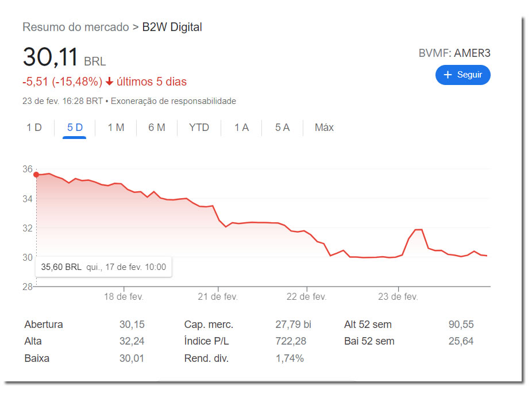The image size is (532, 394).
Task: Select the YTD range tab
Action: pos(199,128)
